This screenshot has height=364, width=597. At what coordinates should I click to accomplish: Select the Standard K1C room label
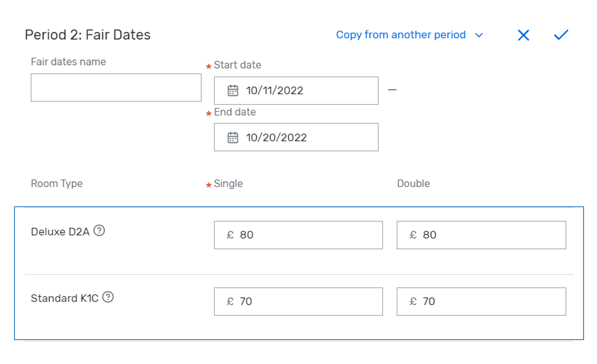(x=64, y=298)
